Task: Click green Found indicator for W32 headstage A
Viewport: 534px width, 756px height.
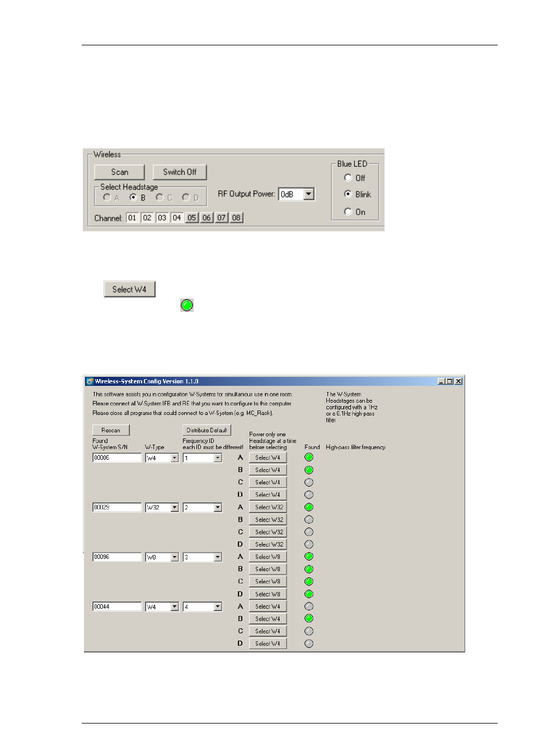Action: coord(309,507)
